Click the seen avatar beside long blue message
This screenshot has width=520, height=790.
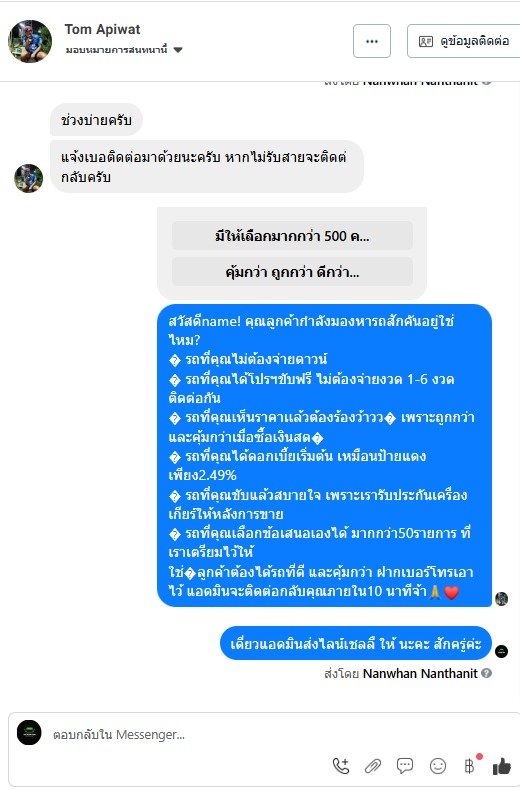[501, 599]
